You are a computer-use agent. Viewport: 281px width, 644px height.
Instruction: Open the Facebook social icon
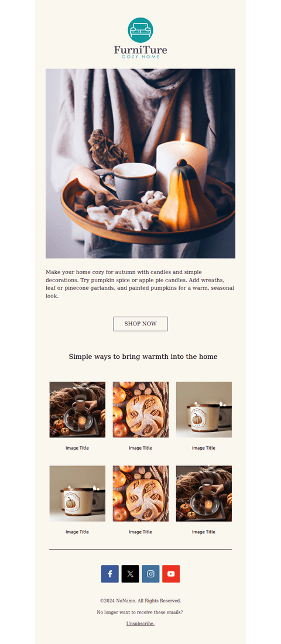click(110, 574)
